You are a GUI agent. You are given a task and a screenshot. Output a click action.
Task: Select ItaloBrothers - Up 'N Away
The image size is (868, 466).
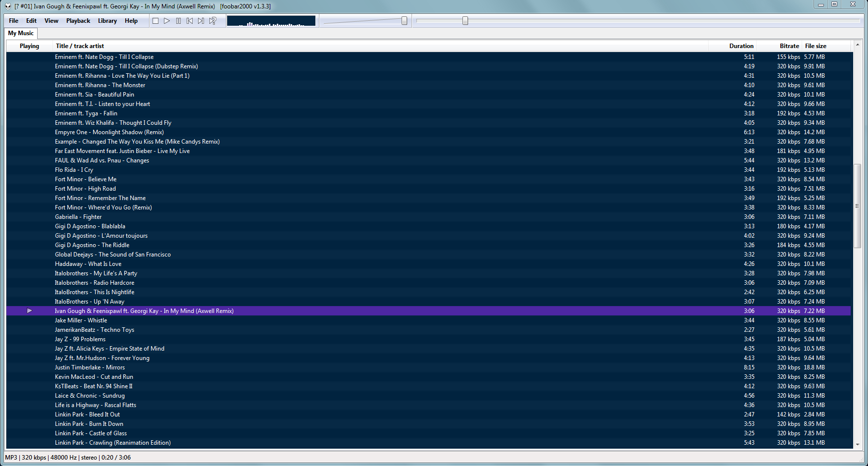point(428,302)
